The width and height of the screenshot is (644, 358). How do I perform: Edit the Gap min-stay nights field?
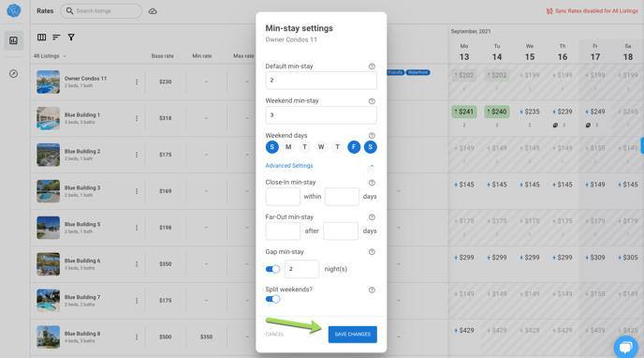click(301, 269)
